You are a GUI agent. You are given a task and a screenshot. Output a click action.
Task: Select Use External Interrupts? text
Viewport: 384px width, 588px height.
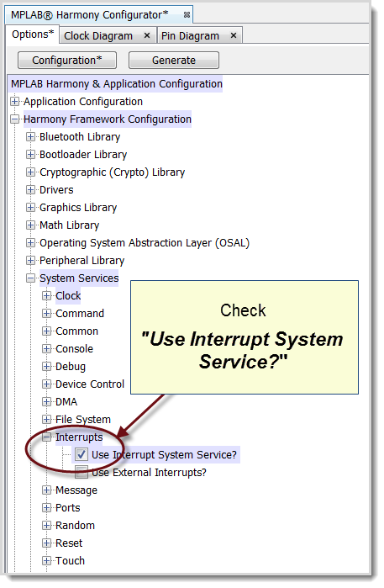(149, 472)
